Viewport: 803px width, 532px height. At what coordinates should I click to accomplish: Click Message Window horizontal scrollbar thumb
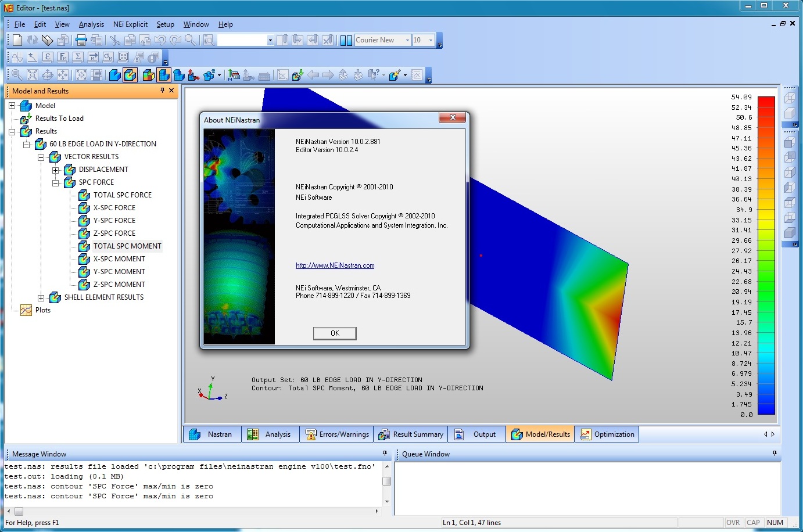[19, 512]
